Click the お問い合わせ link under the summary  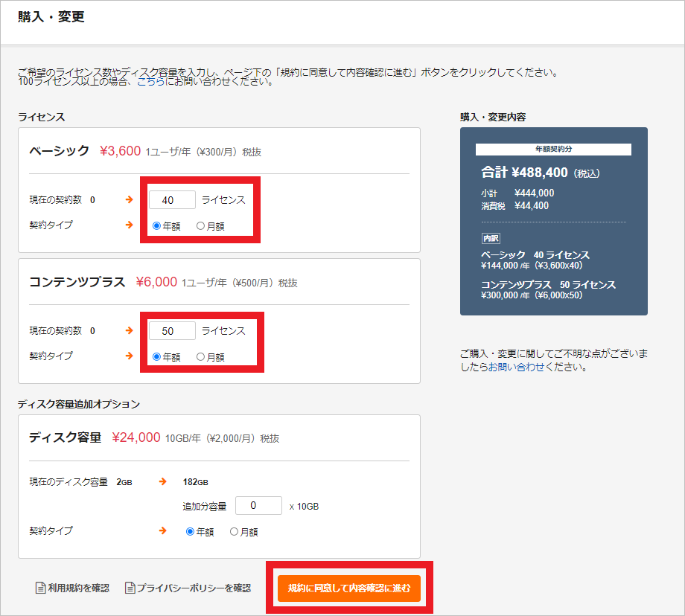tap(517, 368)
